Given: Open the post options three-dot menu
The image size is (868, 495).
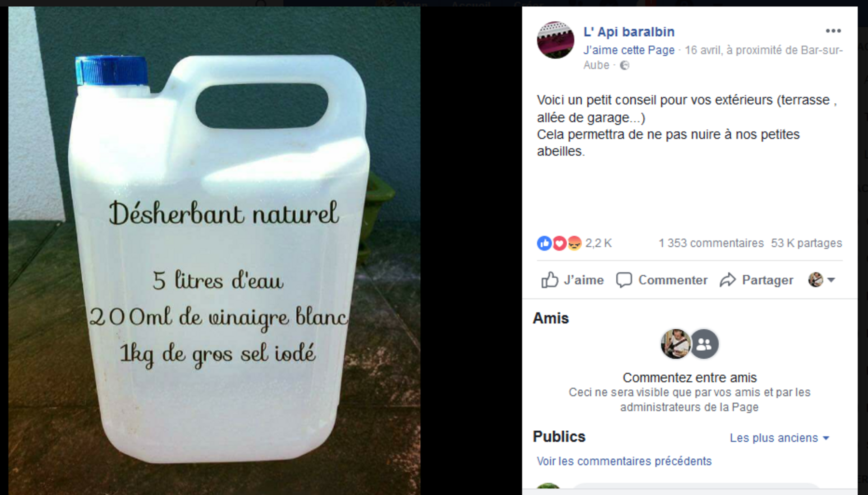Looking at the screenshot, I should 833,31.
